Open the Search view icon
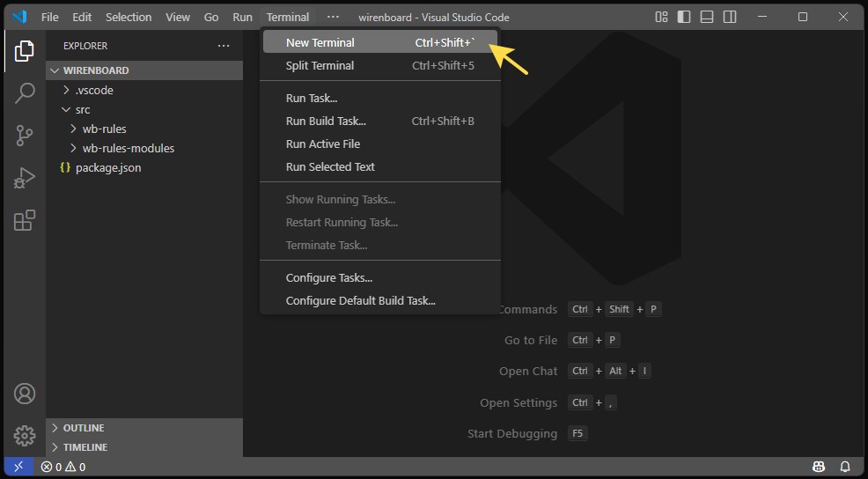Image resolution: width=868 pixels, height=479 pixels. point(25,93)
